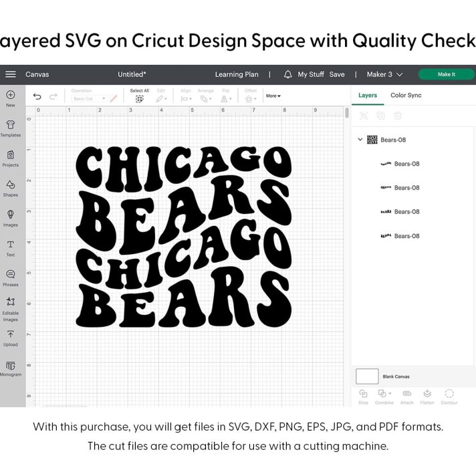
Task: Click the Slice tool
Action: [363, 397]
